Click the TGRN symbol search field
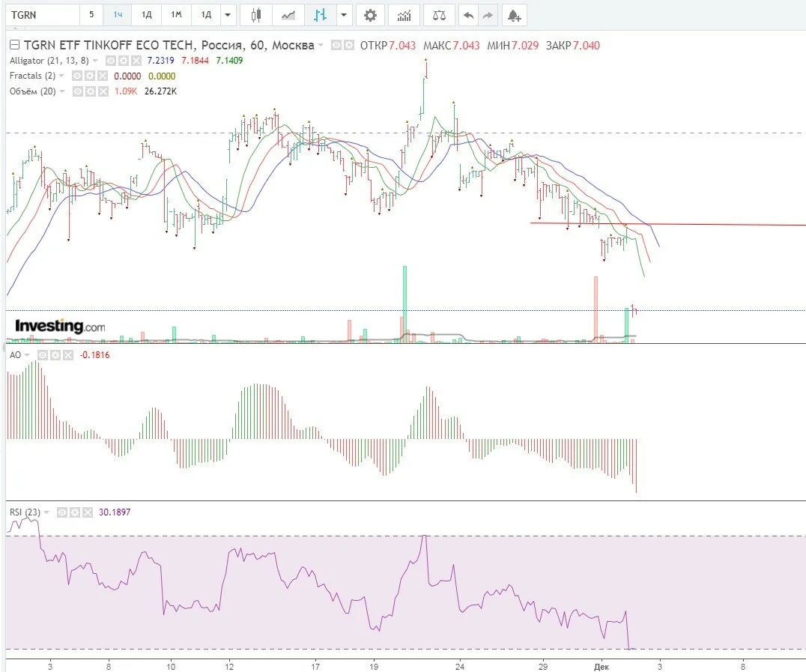Image resolution: width=806 pixels, height=672 pixels. tap(43, 15)
